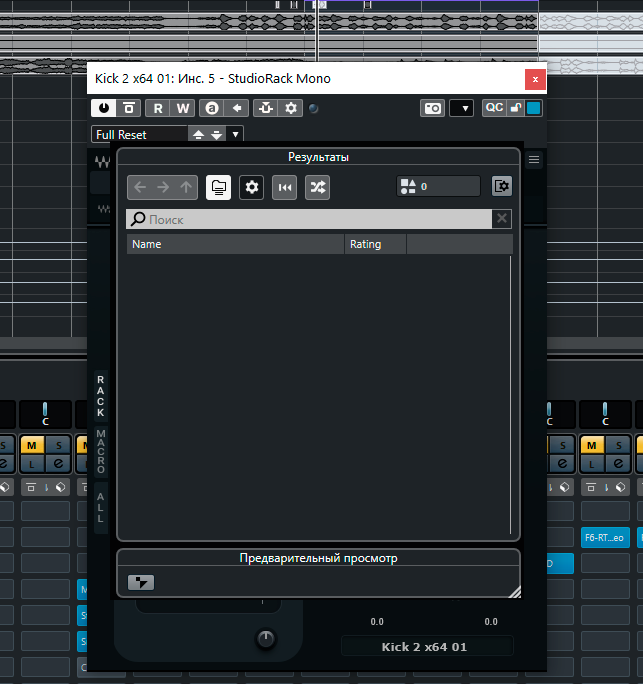
Task: Open the window layout setup icon
Action: coord(502,187)
